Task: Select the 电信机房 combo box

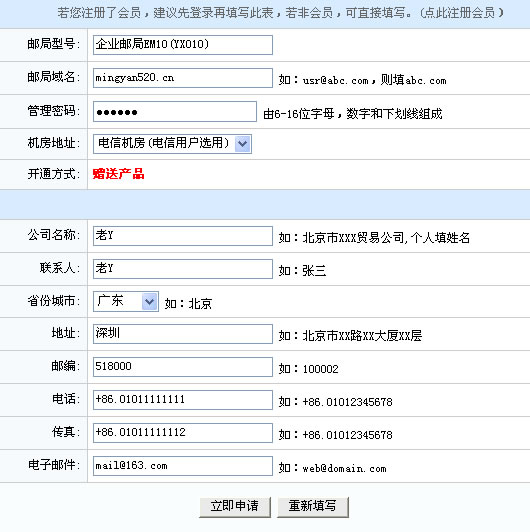Action: click(x=172, y=144)
